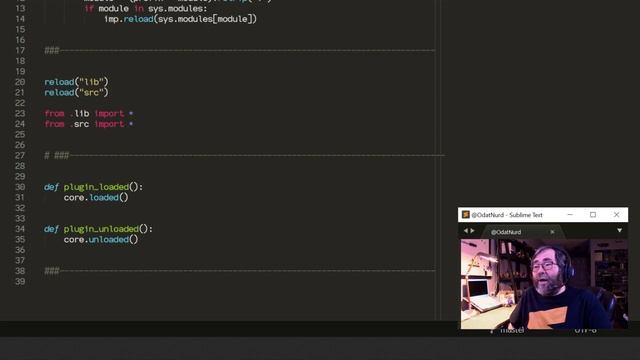Click "def plugin_loaded():" definition
The height and width of the screenshot is (360, 640).
click(x=93, y=187)
